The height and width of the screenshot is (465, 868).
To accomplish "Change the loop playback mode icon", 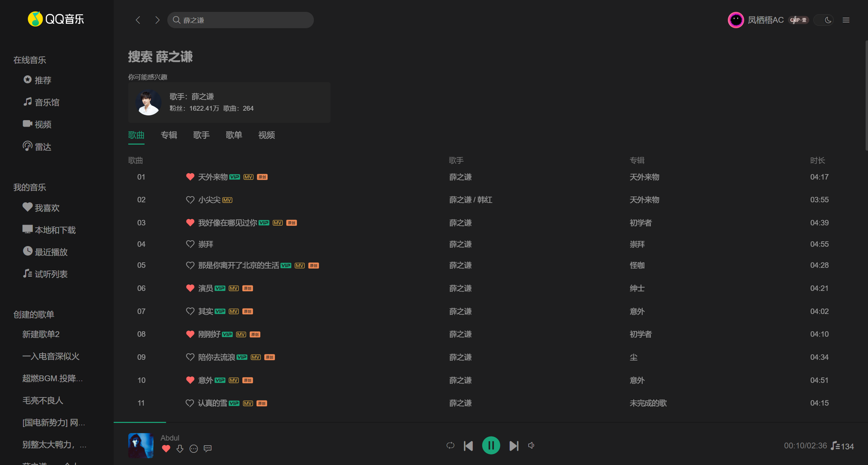I will (450, 445).
